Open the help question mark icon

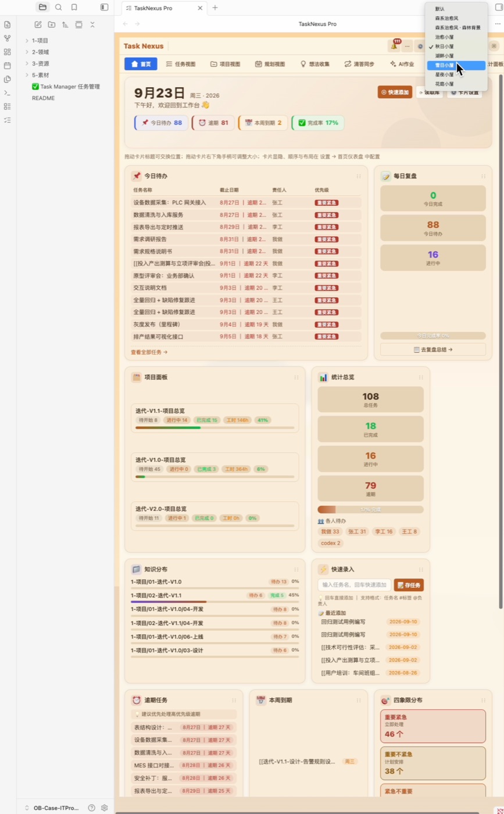click(x=91, y=808)
